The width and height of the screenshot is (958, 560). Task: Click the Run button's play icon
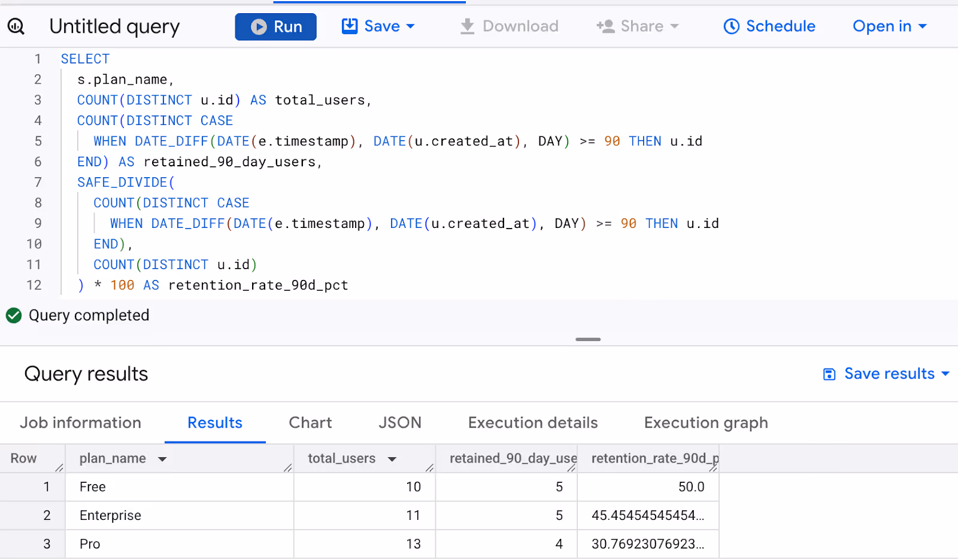pyautogui.click(x=259, y=27)
